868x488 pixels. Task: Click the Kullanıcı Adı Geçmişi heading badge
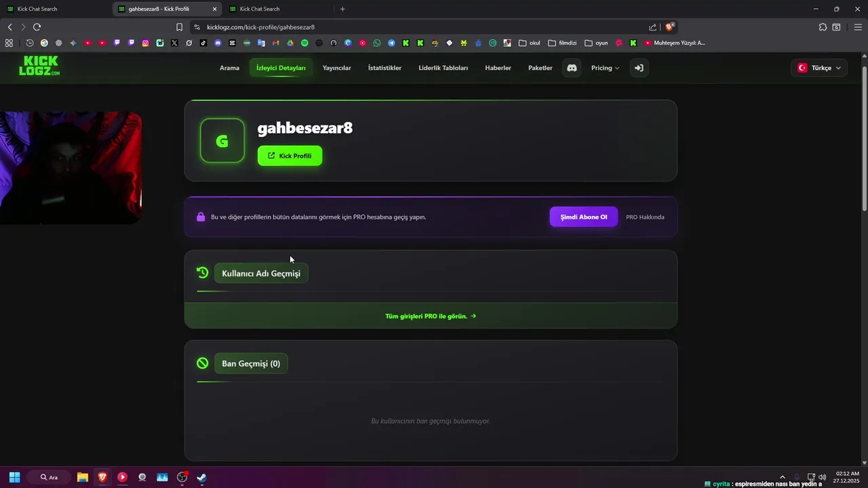coord(261,273)
